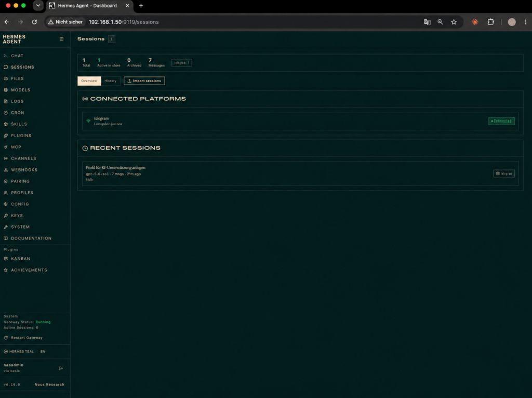
Task: Select the Sessions sidebar icon
Action: (6, 67)
